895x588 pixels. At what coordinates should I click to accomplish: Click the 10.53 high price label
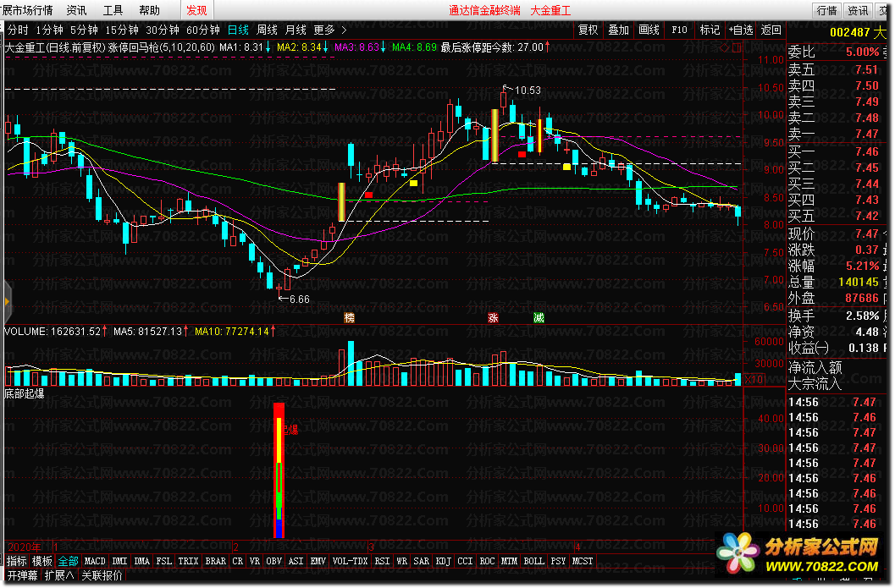[528, 91]
